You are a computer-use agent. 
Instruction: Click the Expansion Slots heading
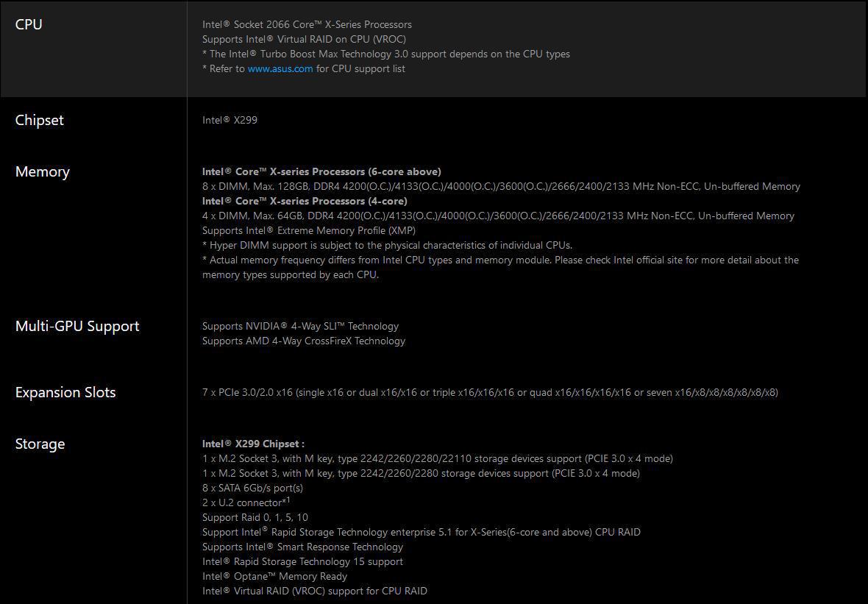[65, 393]
